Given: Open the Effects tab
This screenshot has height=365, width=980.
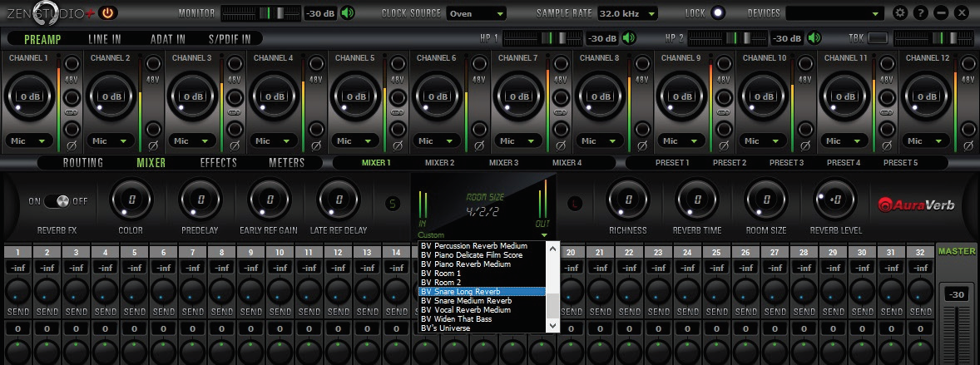Looking at the screenshot, I should [x=218, y=163].
